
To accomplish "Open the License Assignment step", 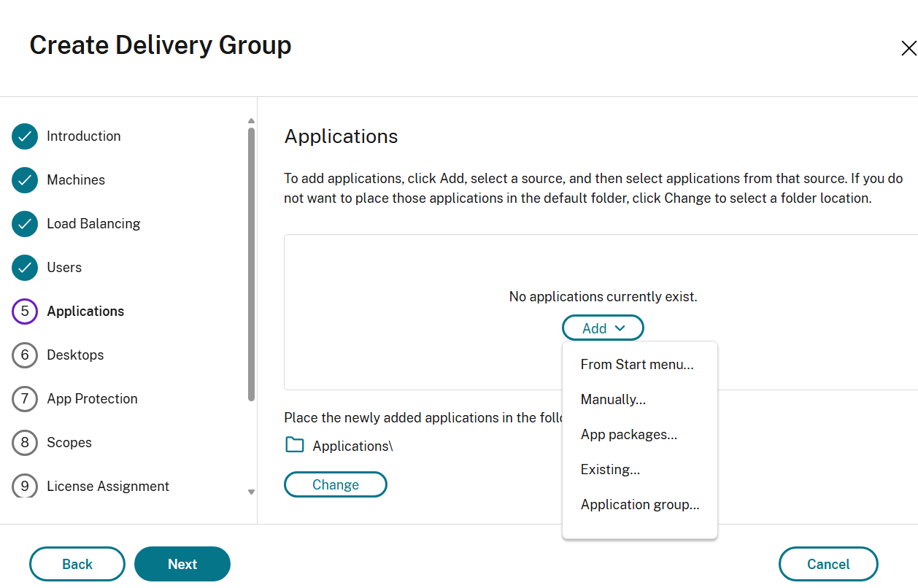I will tap(107, 487).
